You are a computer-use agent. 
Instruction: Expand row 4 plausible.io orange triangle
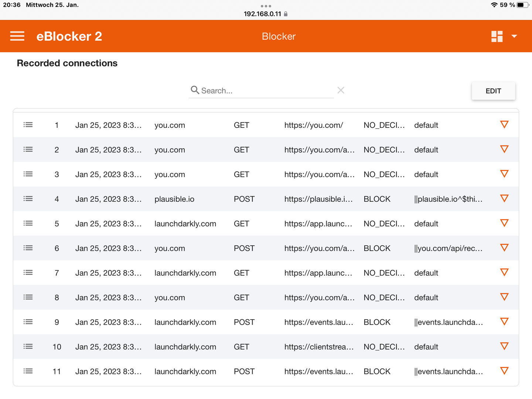click(x=504, y=198)
